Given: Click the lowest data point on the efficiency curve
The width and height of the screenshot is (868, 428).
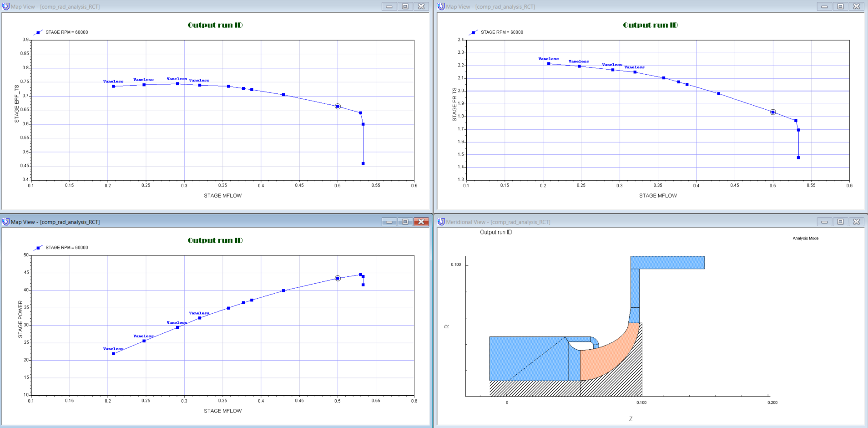Looking at the screenshot, I should pos(363,163).
